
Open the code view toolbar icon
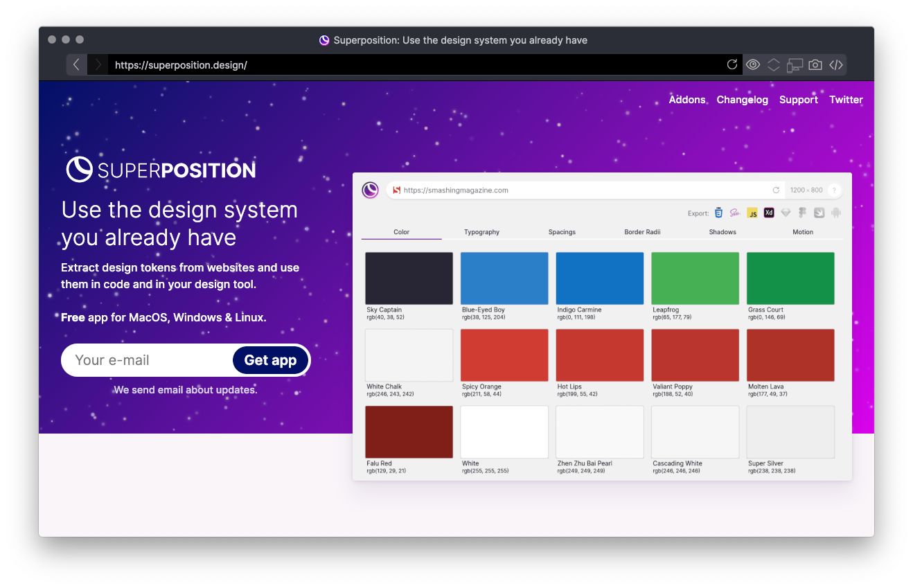tap(836, 65)
